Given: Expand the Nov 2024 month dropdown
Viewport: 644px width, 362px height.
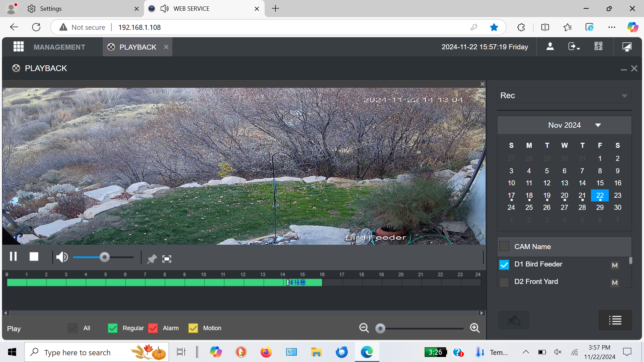Looking at the screenshot, I should coord(598,125).
